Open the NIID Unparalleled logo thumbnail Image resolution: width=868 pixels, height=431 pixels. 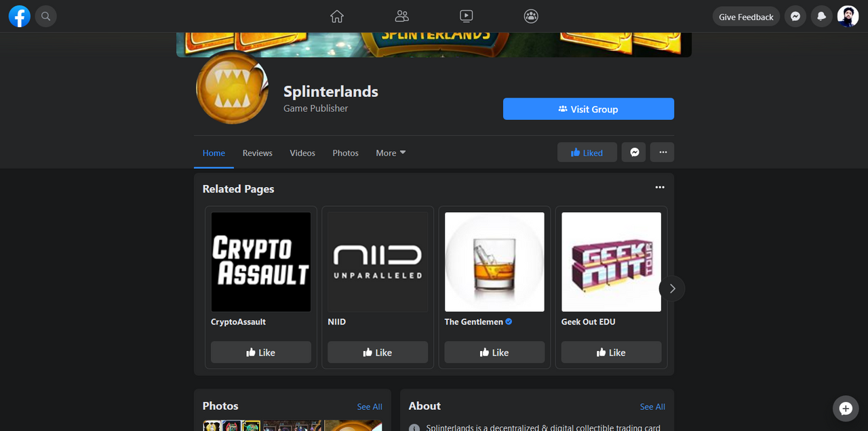tap(378, 262)
